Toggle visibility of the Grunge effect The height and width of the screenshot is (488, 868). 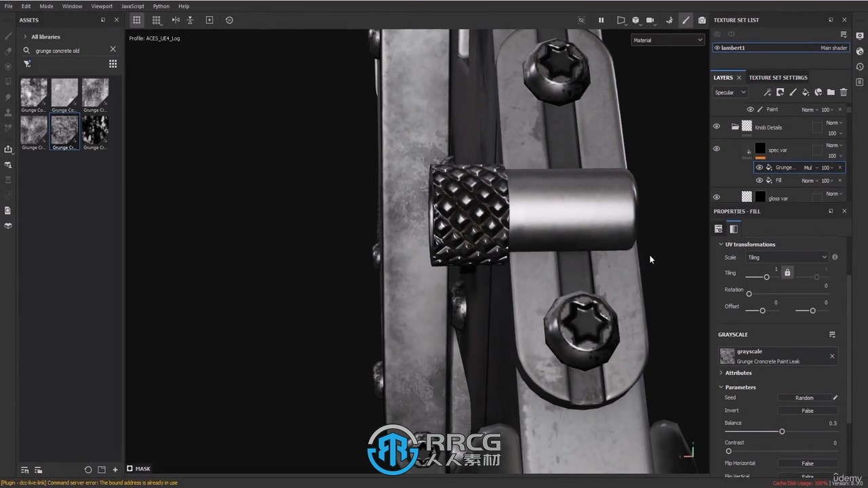(x=759, y=167)
